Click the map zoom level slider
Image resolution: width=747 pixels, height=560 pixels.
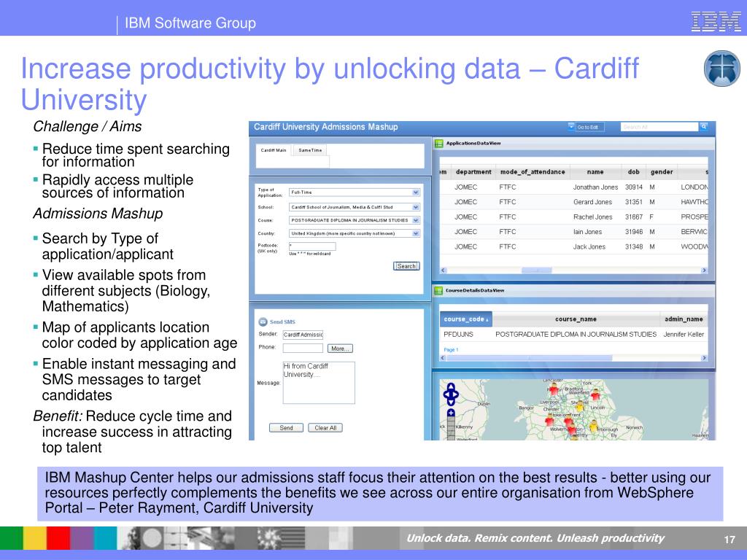(x=451, y=429)
